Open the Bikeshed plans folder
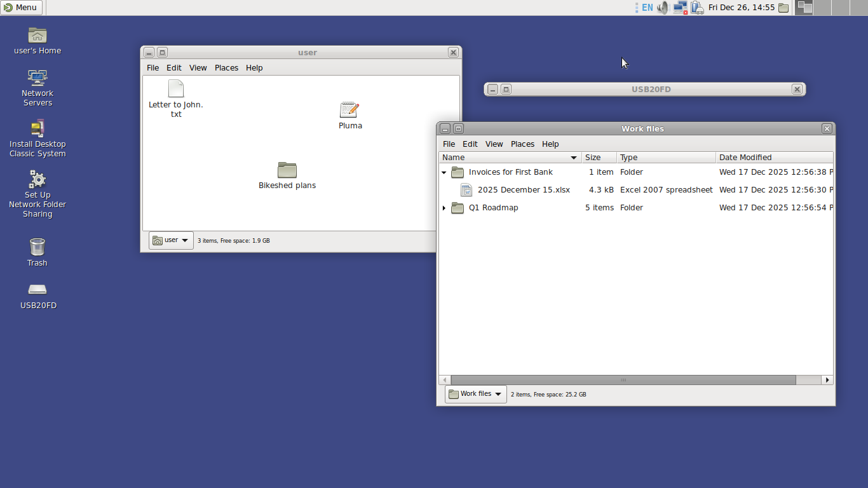The height and width of the screenshot is (488, 868). (287, 170)
